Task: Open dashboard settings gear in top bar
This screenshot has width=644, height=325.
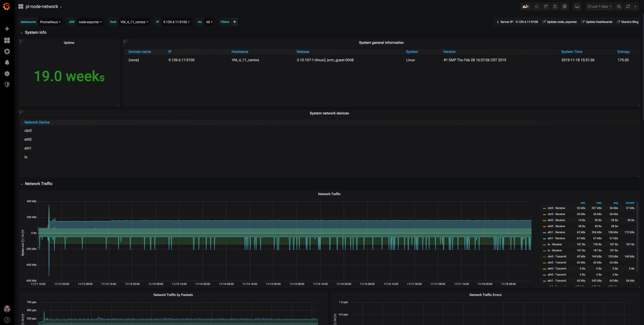Action: (565, 7)
